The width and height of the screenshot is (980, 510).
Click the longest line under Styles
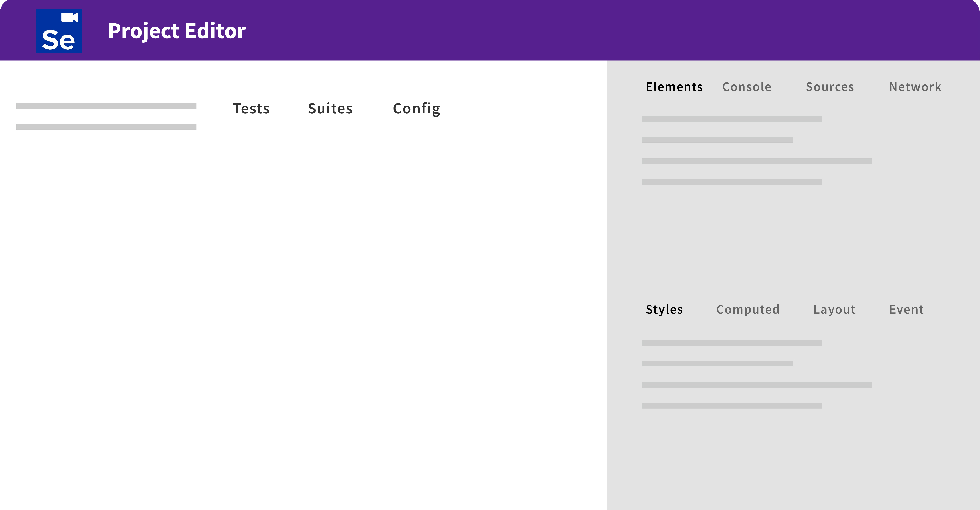pyautogui.click(x=756, y=385)
